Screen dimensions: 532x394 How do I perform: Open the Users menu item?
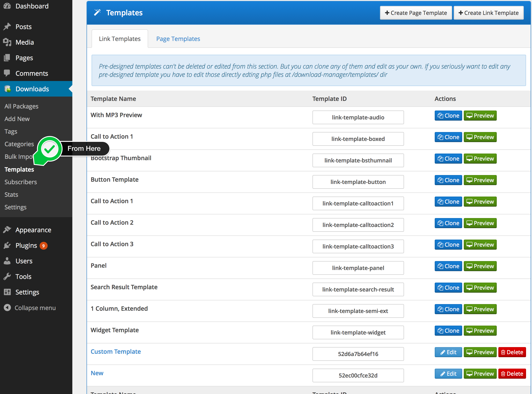click(24, 261)
